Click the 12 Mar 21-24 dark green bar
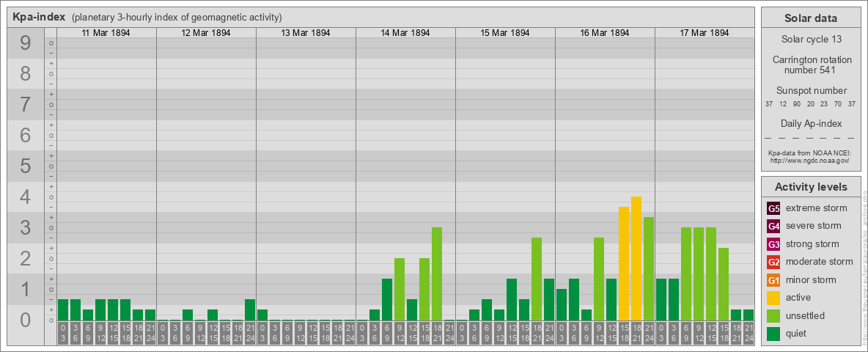This screenshot has height=352, width=868. pyautogui.click(x=250, y=310)
